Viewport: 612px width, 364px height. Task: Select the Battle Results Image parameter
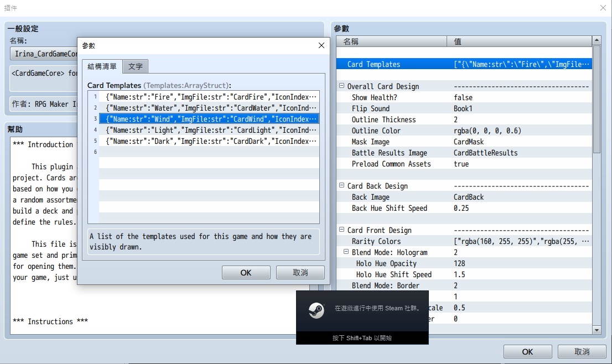coord(464,153)
